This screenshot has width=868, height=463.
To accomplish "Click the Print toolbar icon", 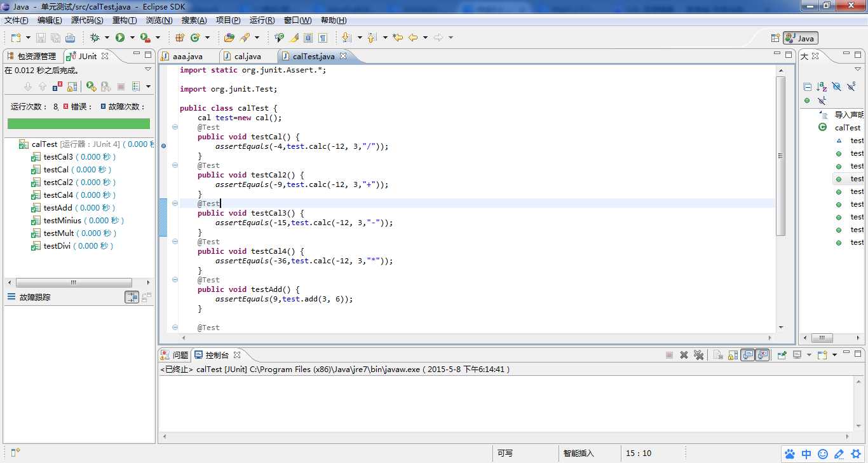I will 70,38.
